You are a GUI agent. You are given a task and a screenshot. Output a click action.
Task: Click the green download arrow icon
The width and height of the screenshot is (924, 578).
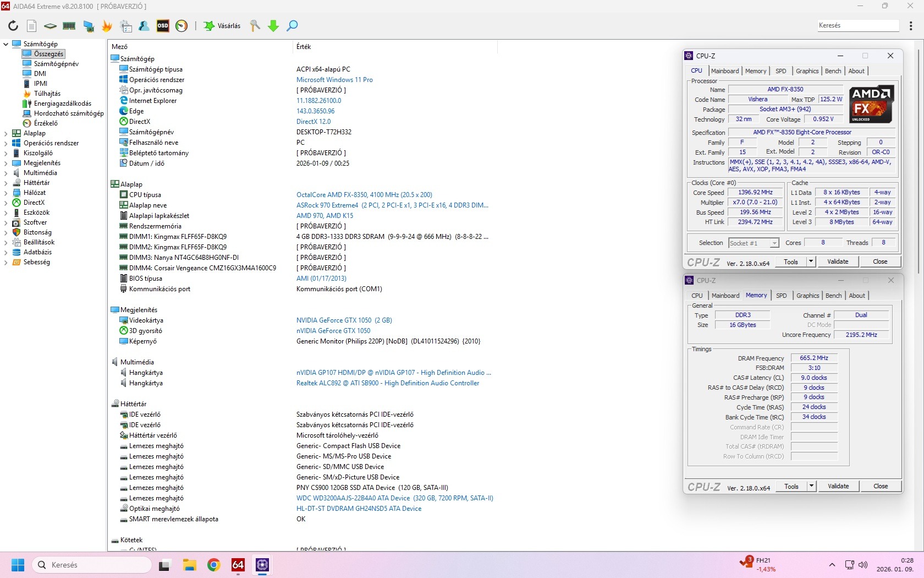[x=273, y=26]
